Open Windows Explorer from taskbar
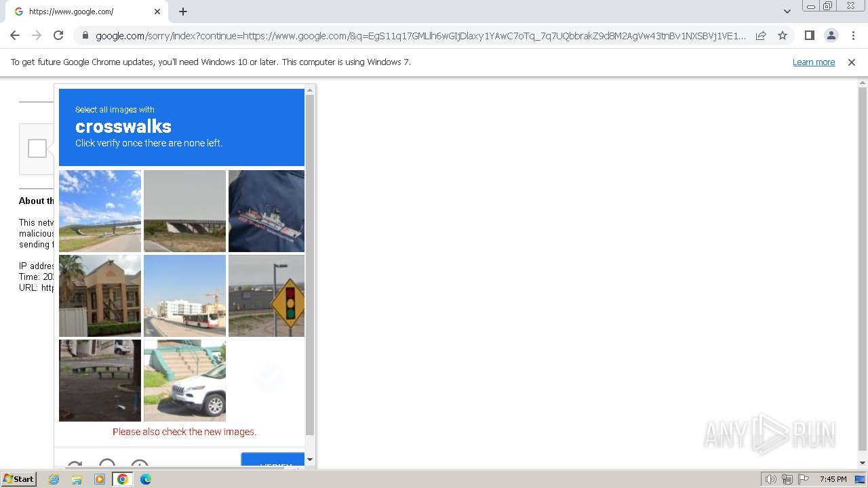 pyautogui.click(x=77, y=479)
